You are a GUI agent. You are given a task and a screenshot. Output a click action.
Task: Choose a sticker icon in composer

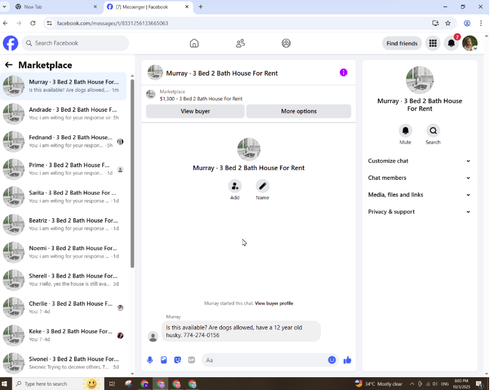point(177,360)
